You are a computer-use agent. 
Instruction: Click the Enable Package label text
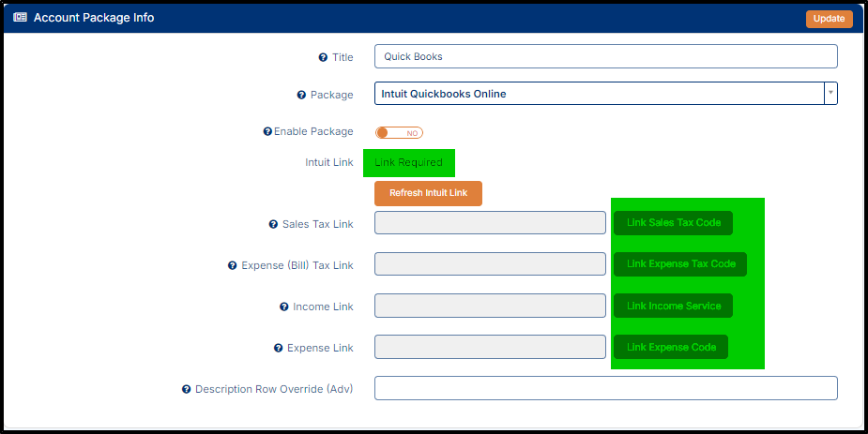click(313, 131)
